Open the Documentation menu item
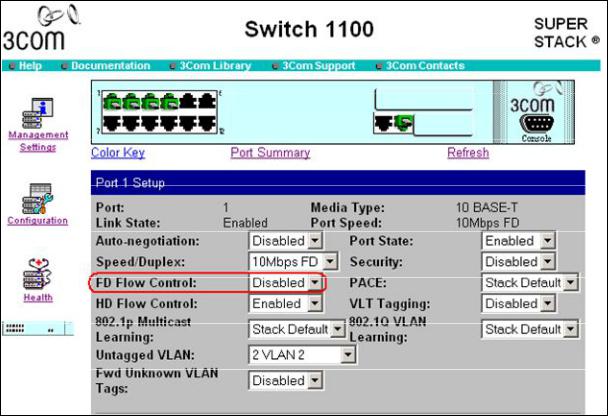 pos(111,66)
